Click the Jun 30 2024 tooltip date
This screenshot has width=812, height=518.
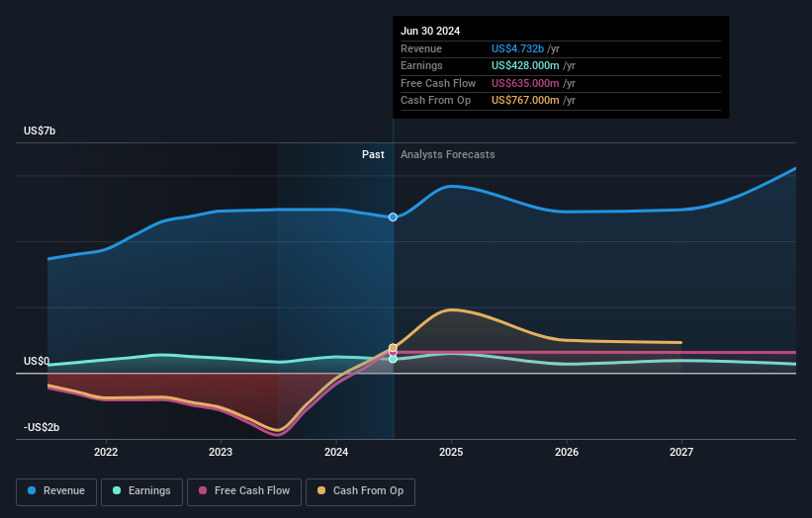click(430, 31)
